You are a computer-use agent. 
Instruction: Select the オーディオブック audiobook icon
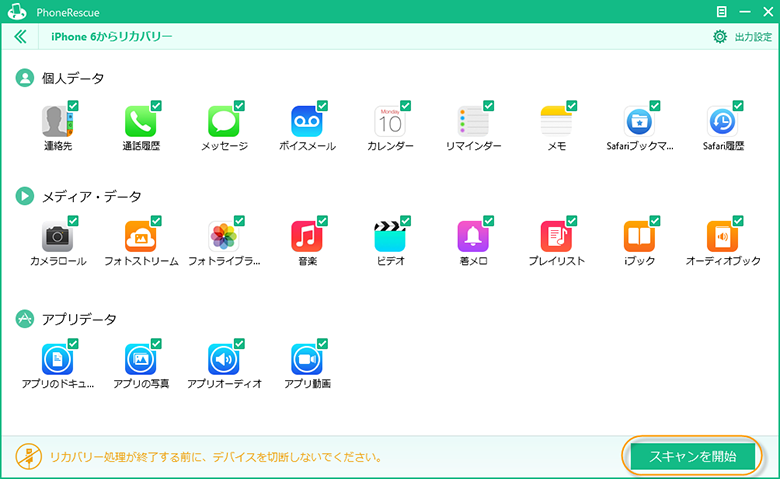pyautogui.click(x=722, y=236)
